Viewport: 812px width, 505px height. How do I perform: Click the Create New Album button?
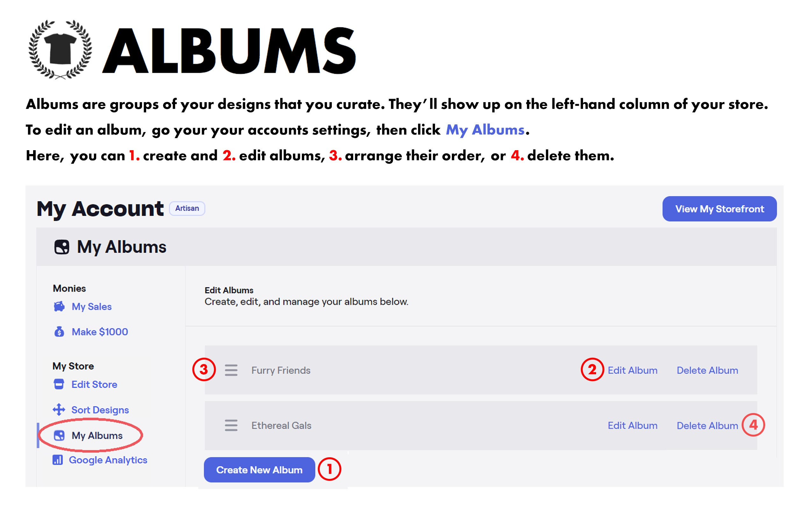259,470
